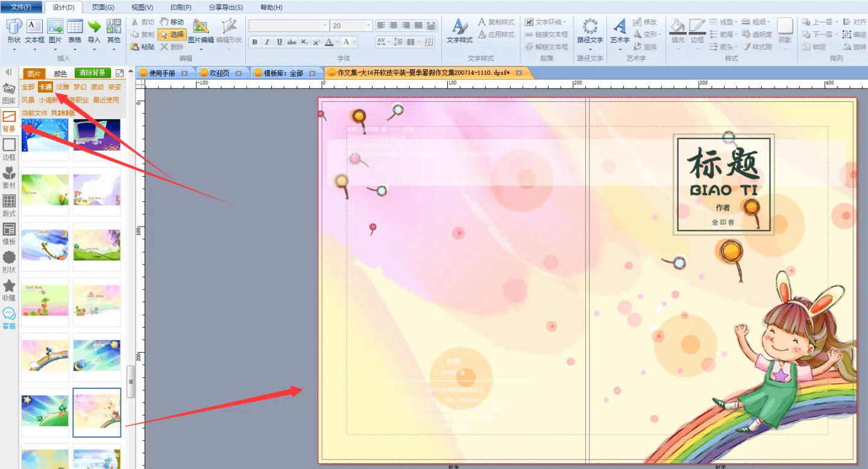This screenshot has width=868, height=469.
Task: Open the 图库 gallery side panel
Action: tap(9, 94)
